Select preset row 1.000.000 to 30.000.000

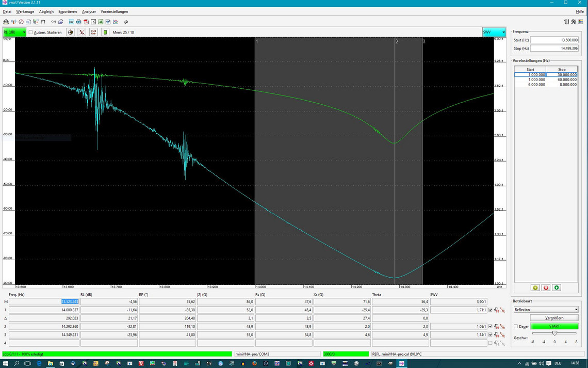click(x=546, y=75)
